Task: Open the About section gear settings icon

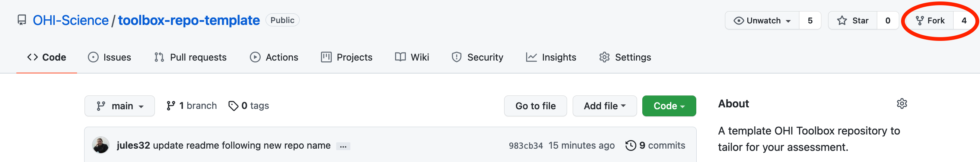Action: pyautogui.click(x=902, y=104)
